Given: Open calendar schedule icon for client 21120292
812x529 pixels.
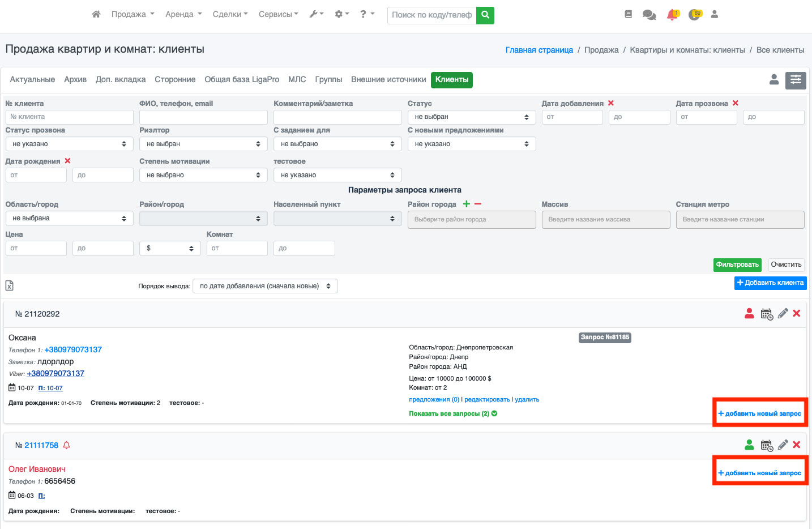Looking at the screenshot, I should (767, 314).
